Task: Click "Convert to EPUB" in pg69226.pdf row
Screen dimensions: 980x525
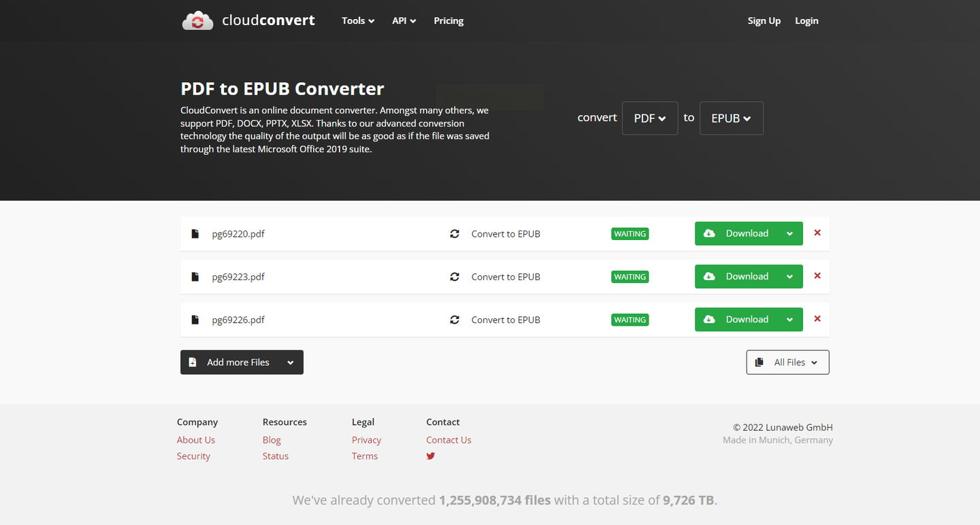Action: point(506,320)
